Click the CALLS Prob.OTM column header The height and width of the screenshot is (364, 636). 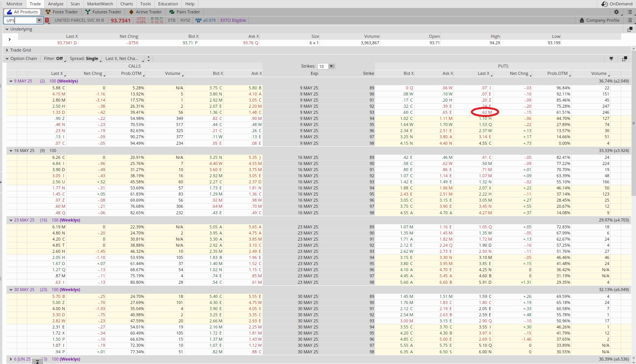tap(131, 73)
